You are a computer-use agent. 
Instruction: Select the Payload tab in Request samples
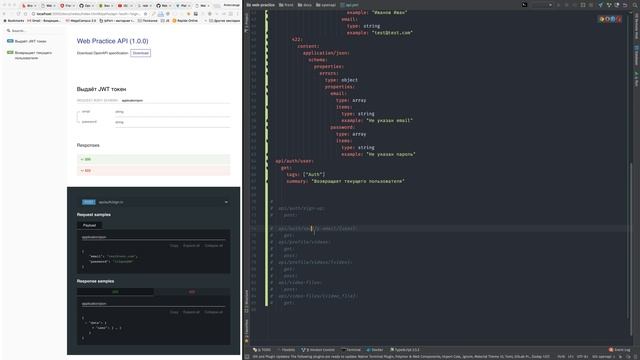[89, 225]
